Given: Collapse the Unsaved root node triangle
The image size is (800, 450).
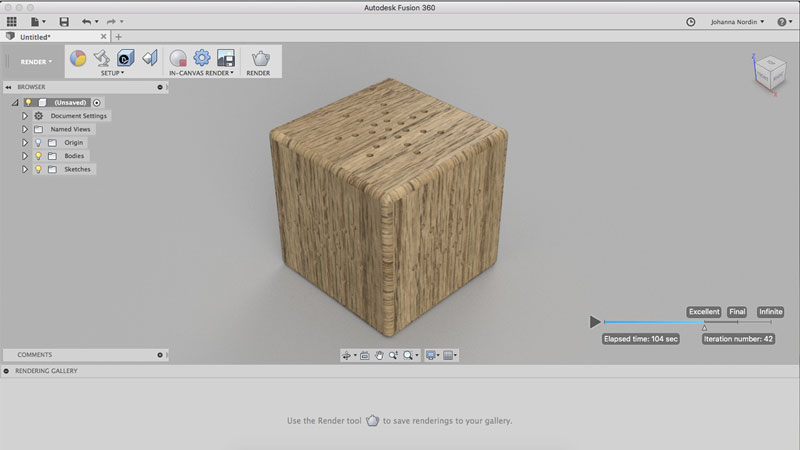Looking at the screenshot, I should click(15, 103).
